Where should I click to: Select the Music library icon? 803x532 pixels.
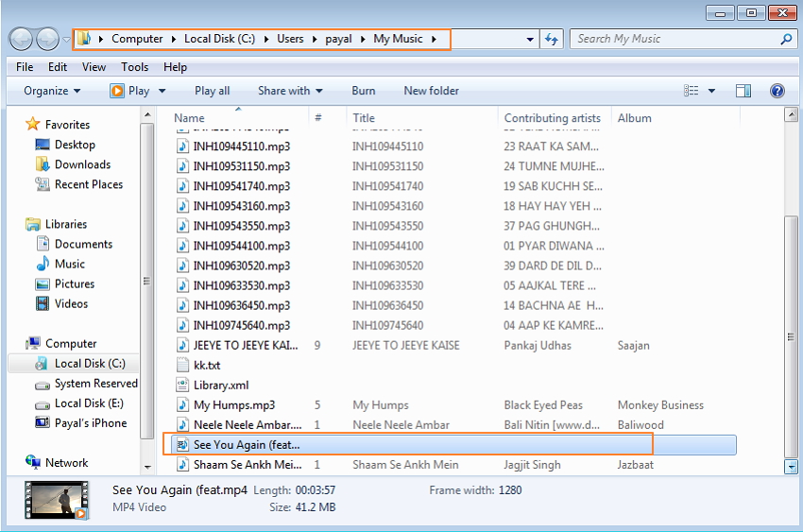pos(43,264)
